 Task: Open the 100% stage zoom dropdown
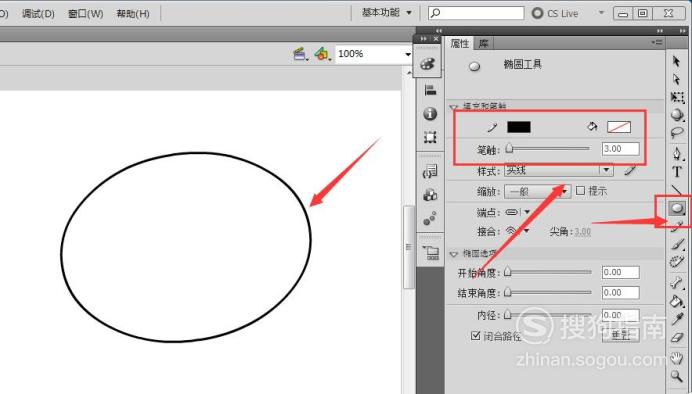(408, 54)
